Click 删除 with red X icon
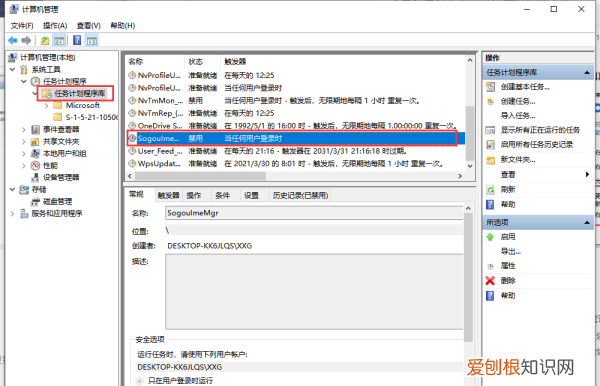600x386 pixels. (x=508, y=280)
